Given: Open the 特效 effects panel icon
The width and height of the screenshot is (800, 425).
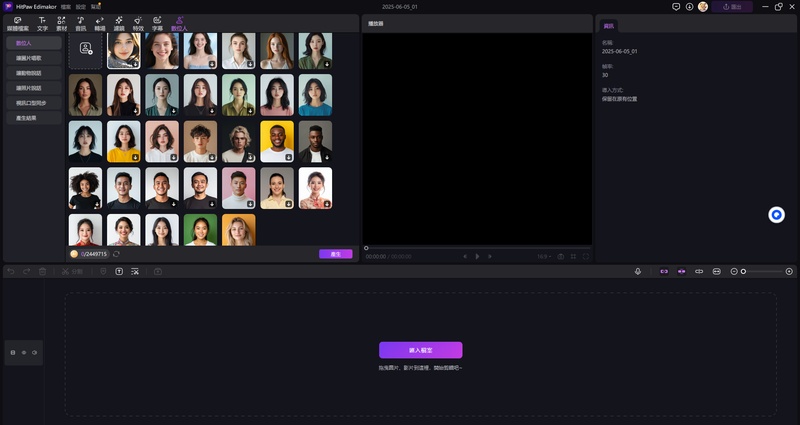Looking at the screenshot, I should [138, 22].
